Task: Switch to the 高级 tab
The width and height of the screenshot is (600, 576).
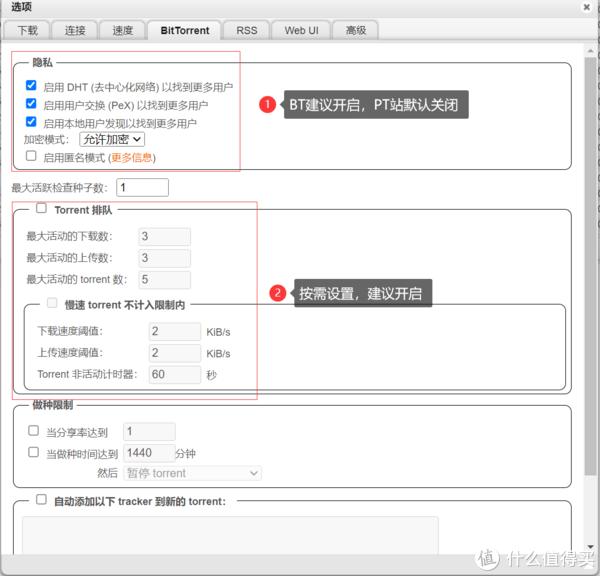Action: coord(356,30)
